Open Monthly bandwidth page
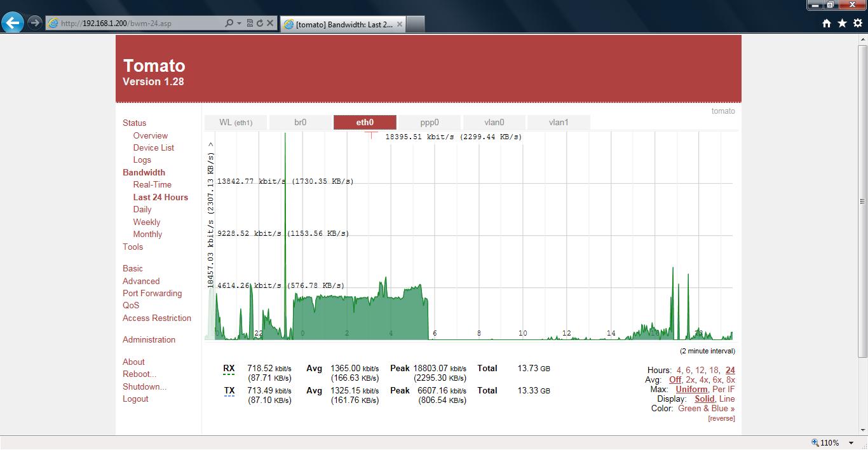 tap(147, 234)
